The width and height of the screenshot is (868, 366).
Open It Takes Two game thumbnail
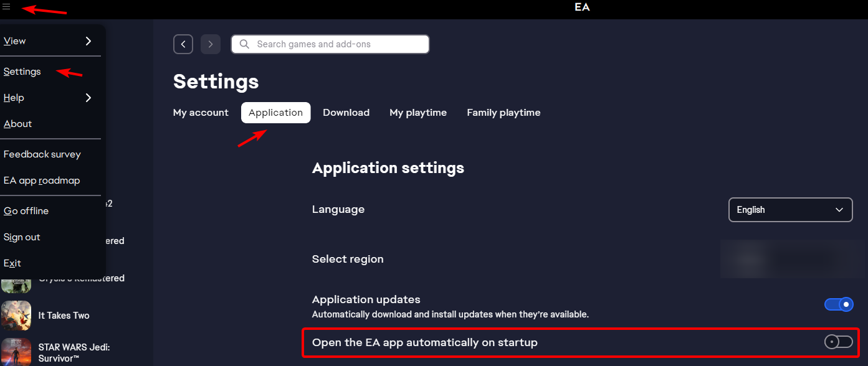16,316
